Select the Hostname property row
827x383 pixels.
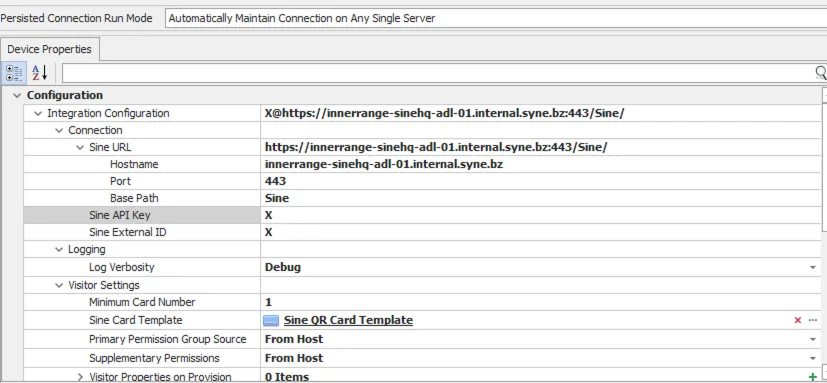[422, 164]
